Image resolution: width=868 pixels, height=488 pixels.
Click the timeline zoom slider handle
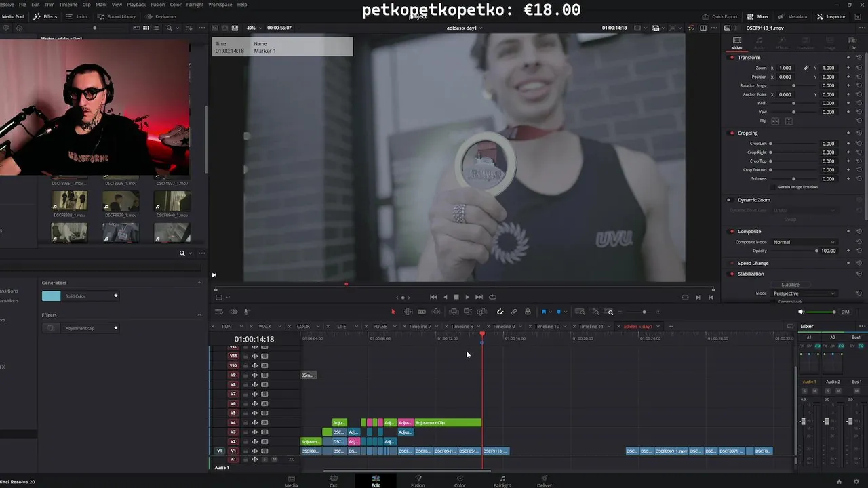[644, 312]
